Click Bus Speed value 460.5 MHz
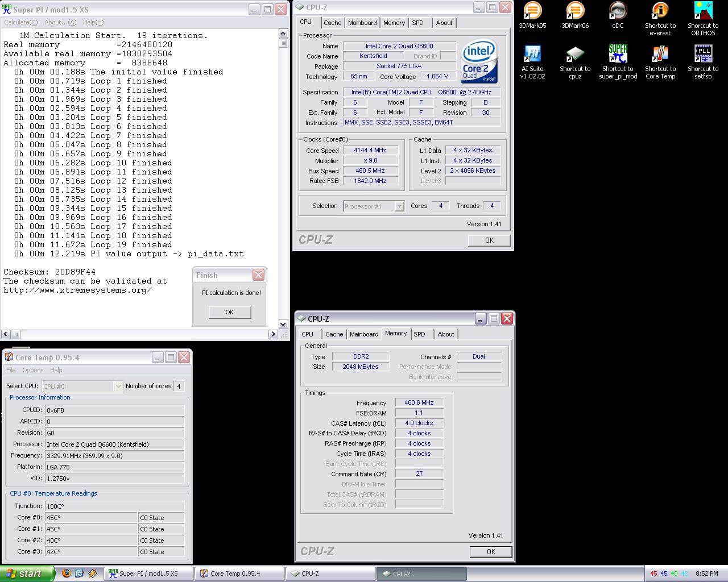 pyautogui.click(x=370, y=171)
